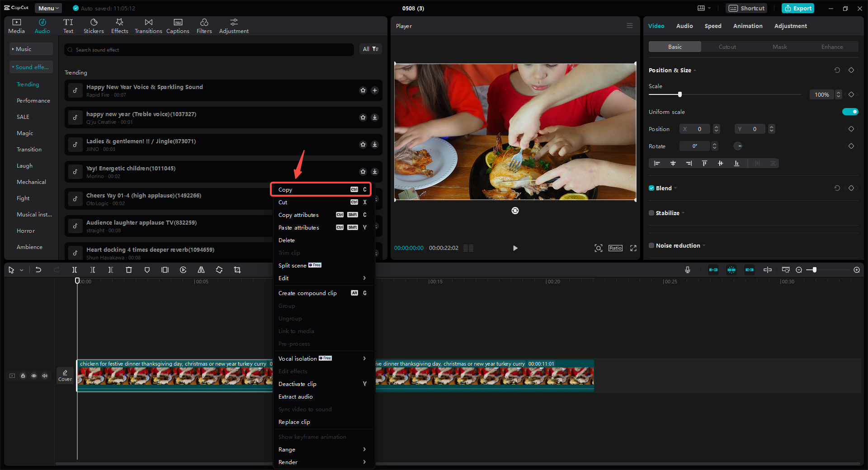The height and width of the screenshot is (470, 868).
Task: Switch to the Cutout tab
Action: (x=727, y=47)
